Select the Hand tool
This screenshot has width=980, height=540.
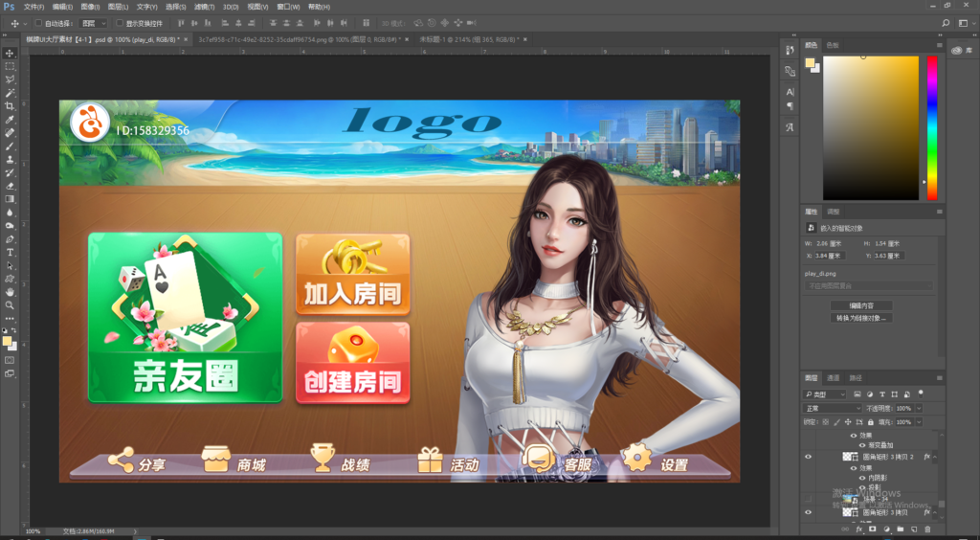pyautogui.click(x=10, y=291)
